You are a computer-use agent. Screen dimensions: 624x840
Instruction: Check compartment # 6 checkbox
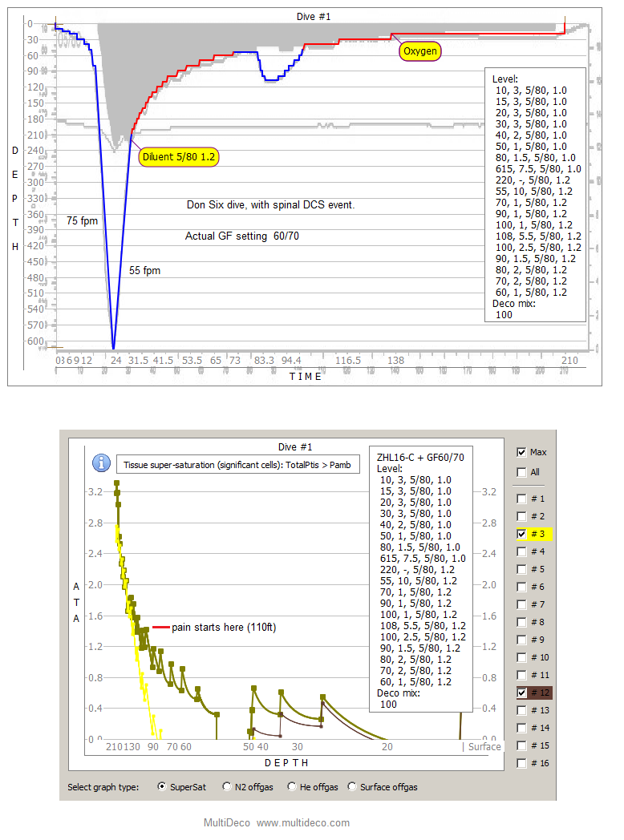coord(521,588)
